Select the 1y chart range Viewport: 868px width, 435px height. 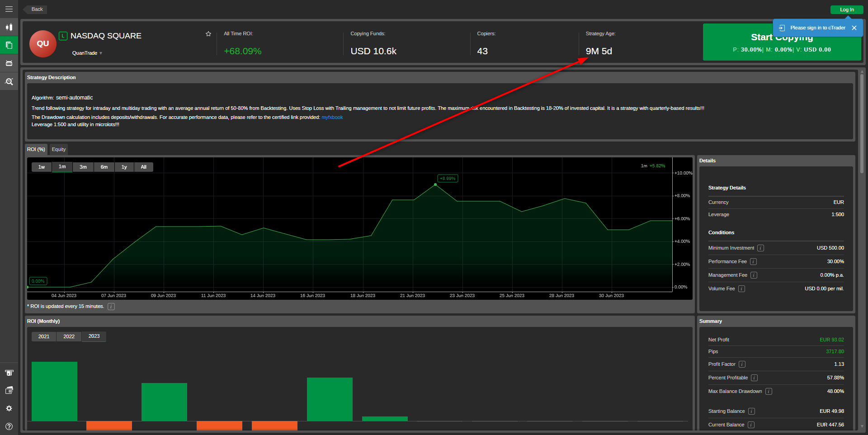coord(124,167)
